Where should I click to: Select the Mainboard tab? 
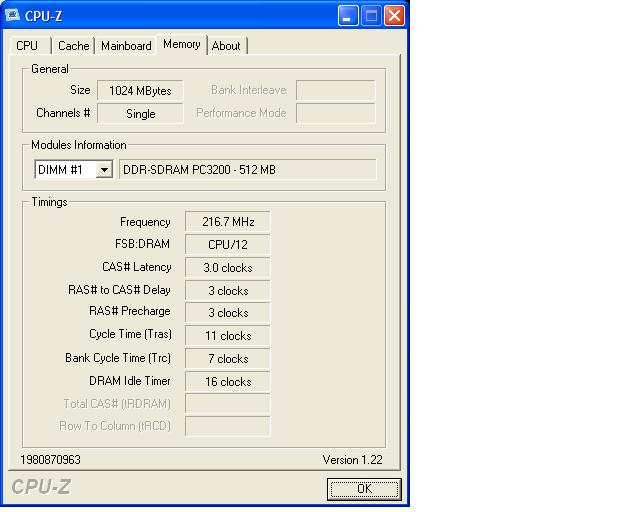126,46
